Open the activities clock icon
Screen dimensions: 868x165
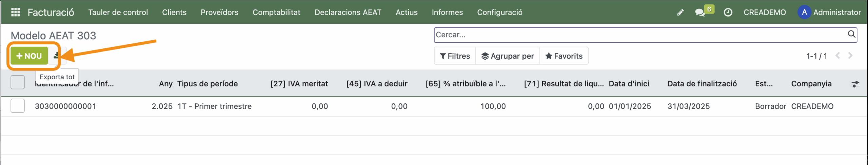pyautogui.click(x=728, y=13)
